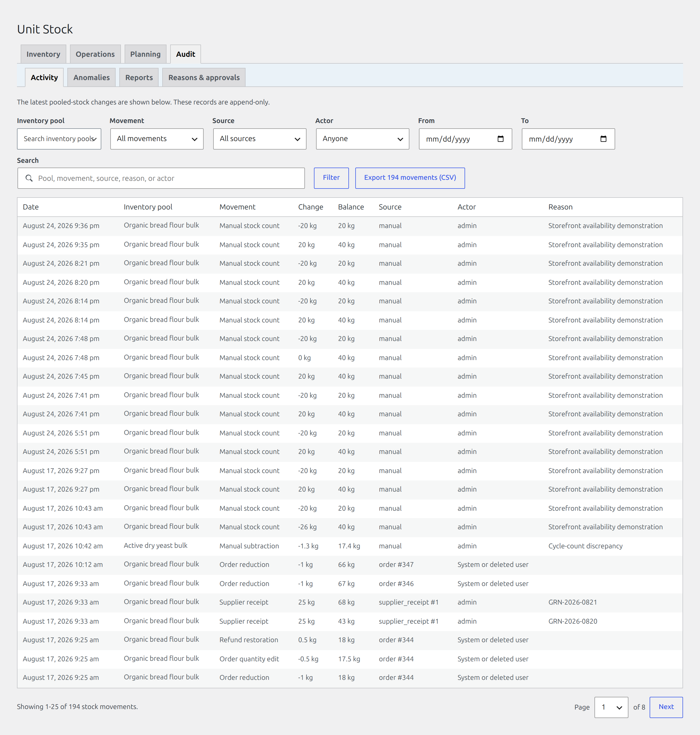
Task: Click the date August 24, 2026 8:20 pm
Action: point(61,282)
